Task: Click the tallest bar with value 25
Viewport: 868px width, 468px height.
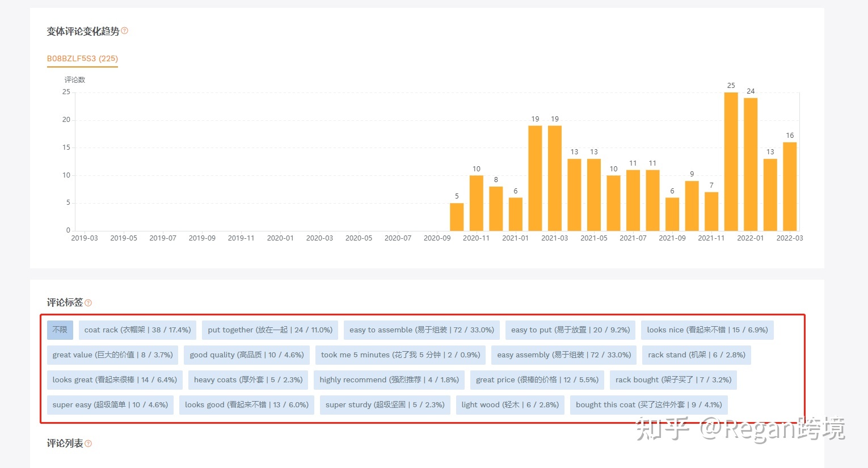Action: [731, 162]
